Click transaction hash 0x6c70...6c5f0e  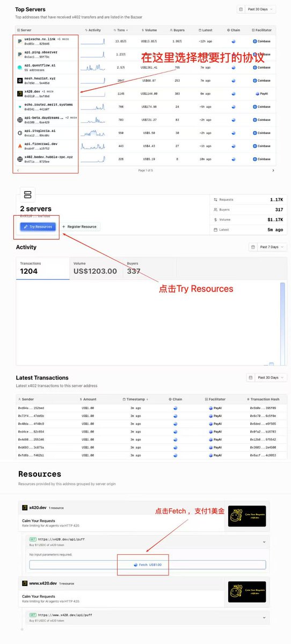pos(263,416)
